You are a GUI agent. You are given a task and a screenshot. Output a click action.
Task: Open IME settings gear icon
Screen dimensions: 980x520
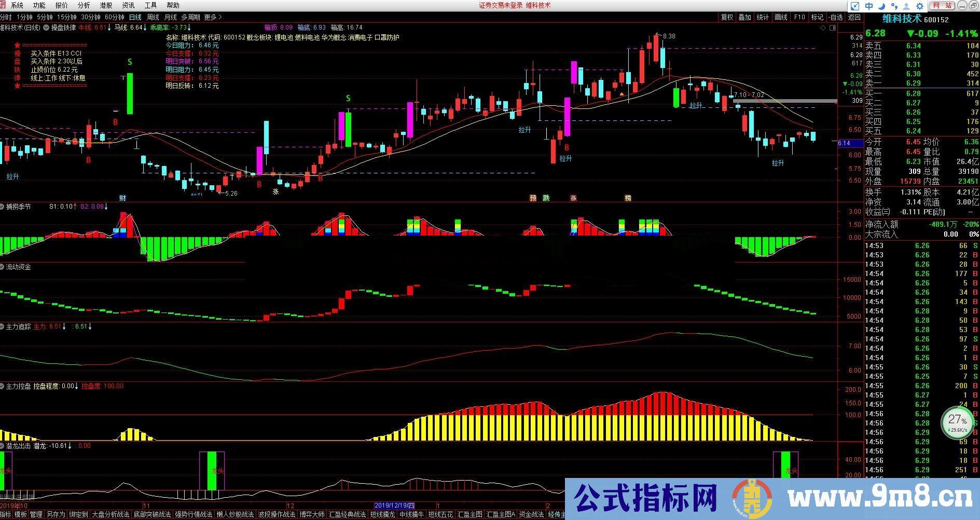click(x=919, y=6)
